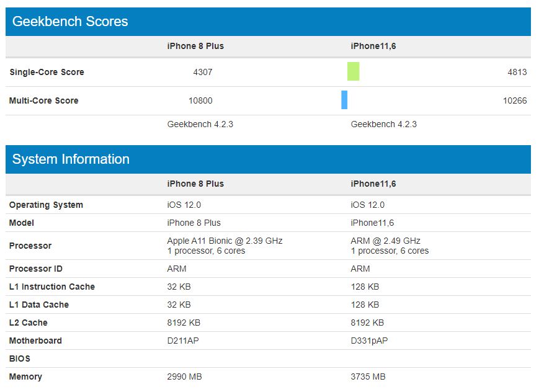Select the Geekbench Scores section heading
The height and width of the screenshot is (392, 539).
tap(70, 21)
